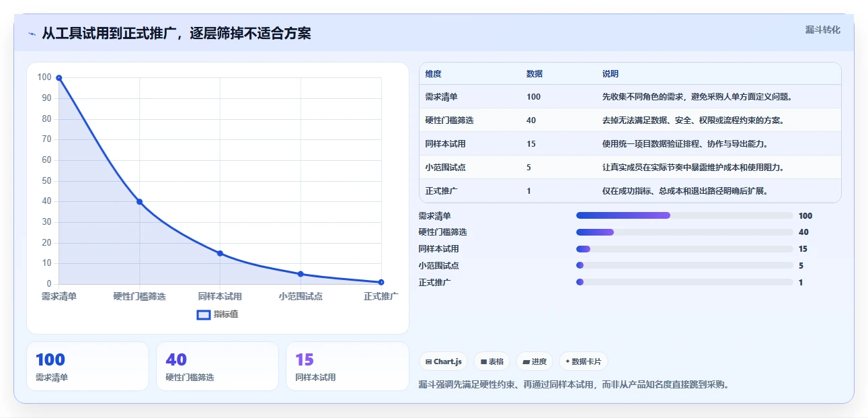Click the description starting 去掉无法满足数据
Screen dimensions: 868x418
tap(694, 120)
